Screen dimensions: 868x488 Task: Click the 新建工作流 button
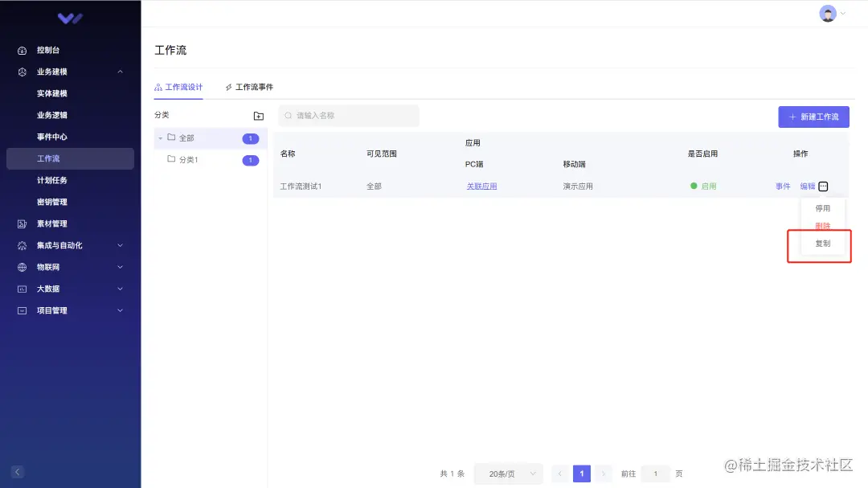pos(813,117)
